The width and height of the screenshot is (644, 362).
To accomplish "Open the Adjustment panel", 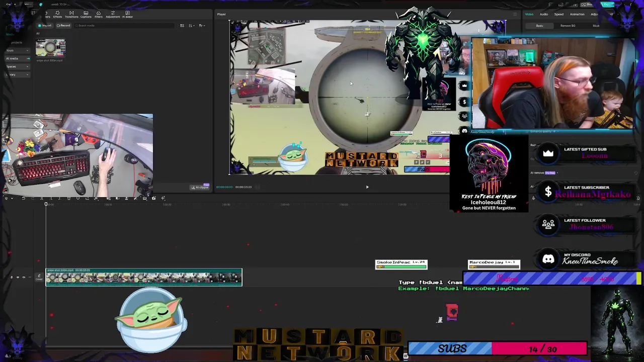I will click(x=113, y=14).
